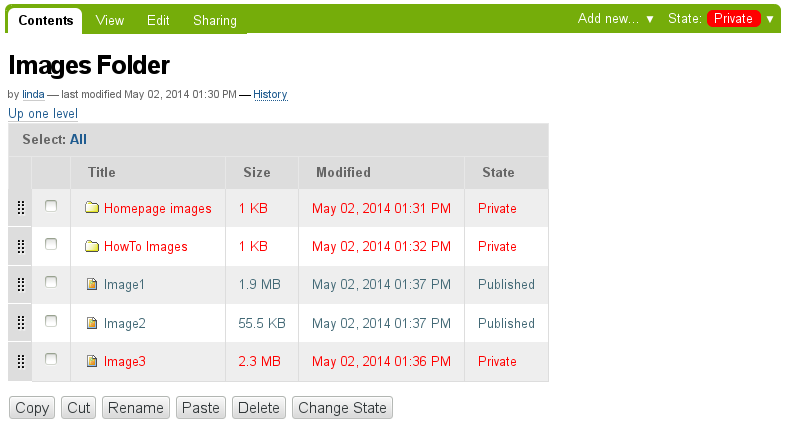The height and width of the screenshot is (432, 788).
Task: Open the Add new… dropdown menu
Action: (616, 19)
